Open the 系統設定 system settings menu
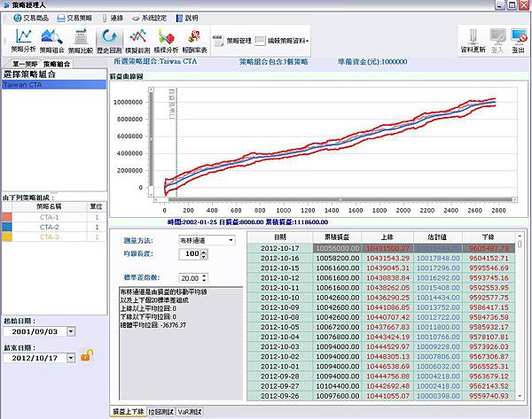Screen dimensions: 532x419 tap(149, 18)
